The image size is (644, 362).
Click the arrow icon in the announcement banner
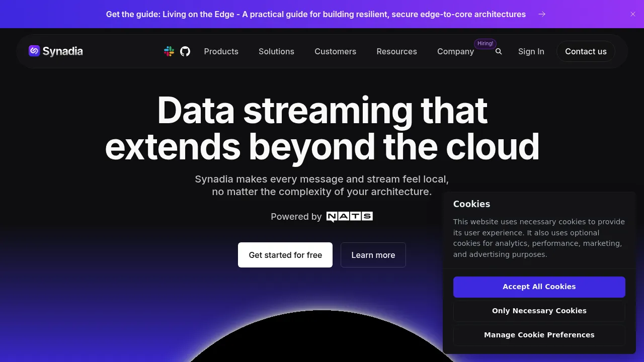point(542,14)
